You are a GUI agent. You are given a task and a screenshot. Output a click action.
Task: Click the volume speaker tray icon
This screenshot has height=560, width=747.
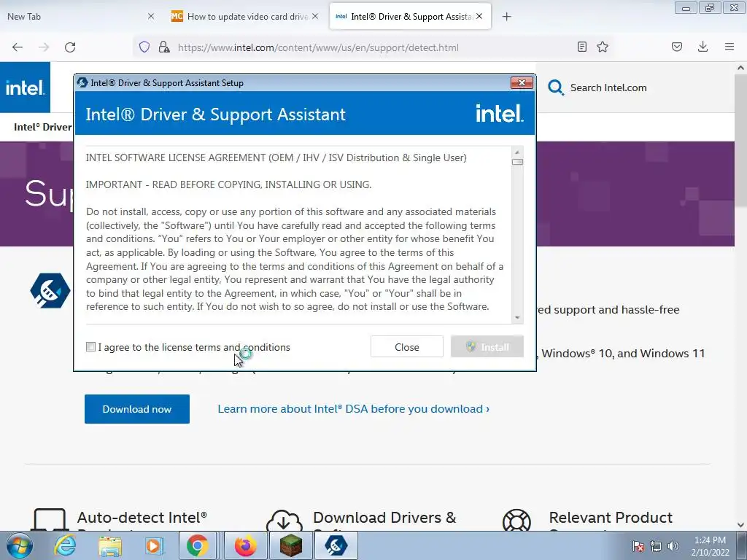pyautogui.click(x=673, y=546)
